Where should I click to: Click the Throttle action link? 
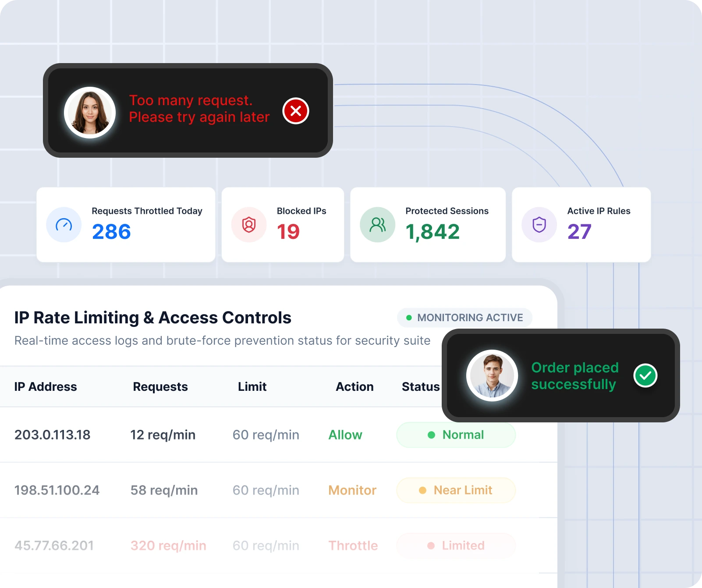(x=353, y=545)
